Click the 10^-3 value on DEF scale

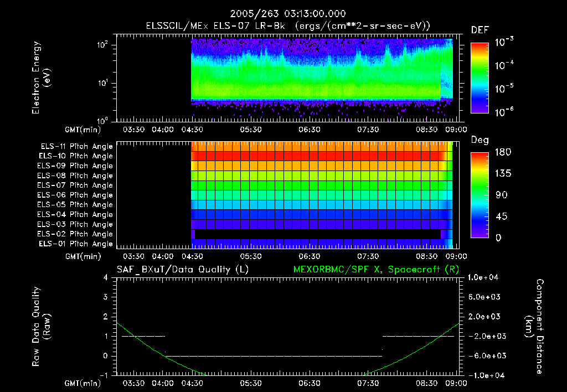click(504, 42)
